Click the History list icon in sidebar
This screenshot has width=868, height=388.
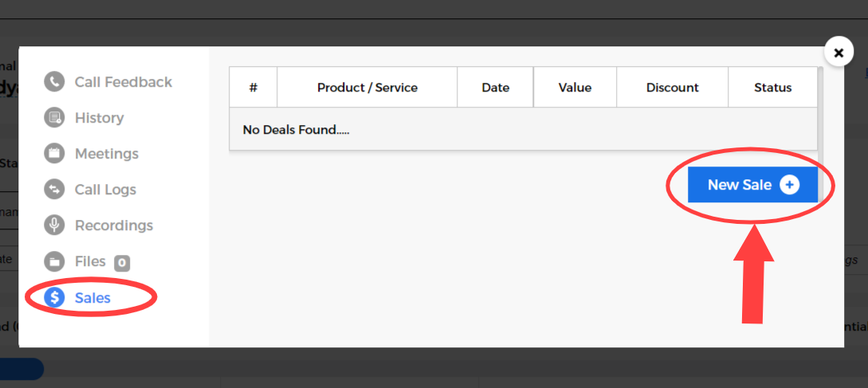54,118
